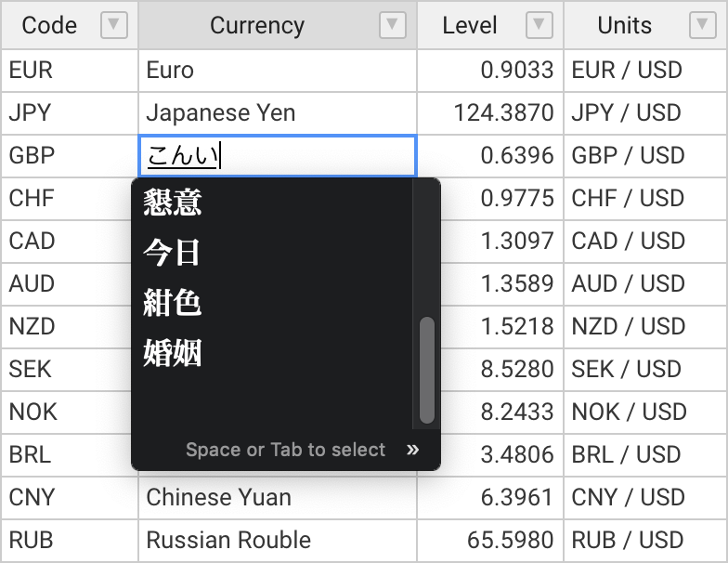Select the CHF / USD units cell
The height and width of the screenshot is (563, 728).
click(x=646, y=199)
